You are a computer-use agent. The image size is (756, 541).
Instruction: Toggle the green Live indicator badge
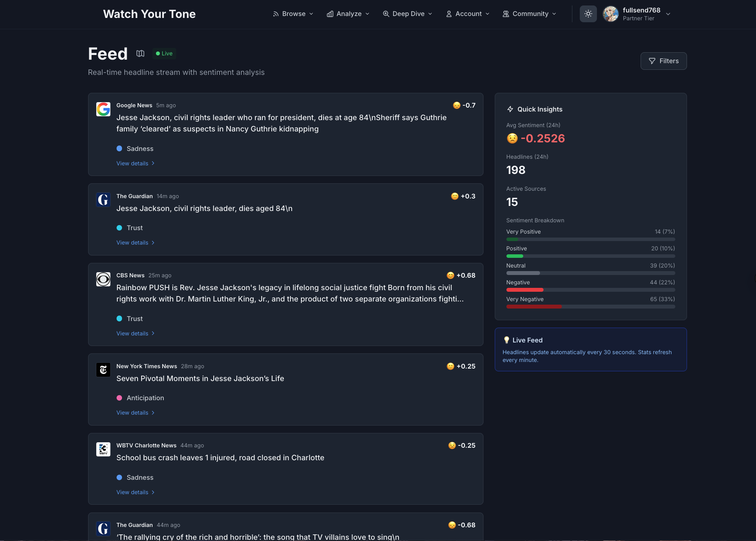(164, 53)
